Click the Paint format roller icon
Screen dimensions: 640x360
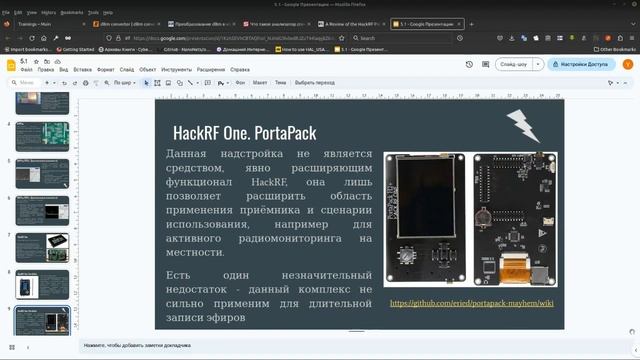point(96,83)
